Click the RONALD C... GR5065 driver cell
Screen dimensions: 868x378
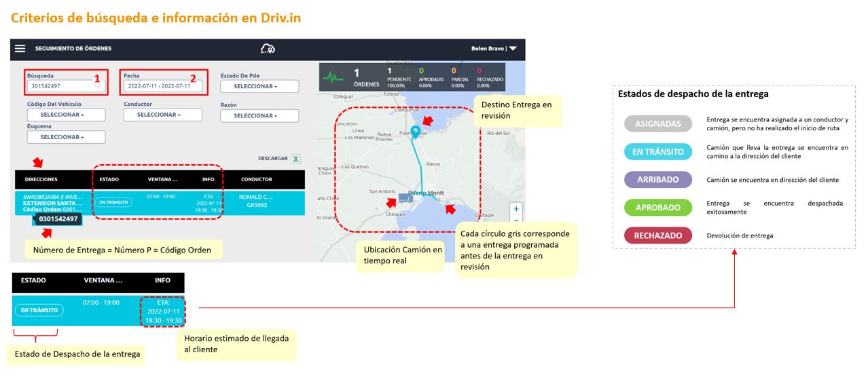tap(257, 200)
